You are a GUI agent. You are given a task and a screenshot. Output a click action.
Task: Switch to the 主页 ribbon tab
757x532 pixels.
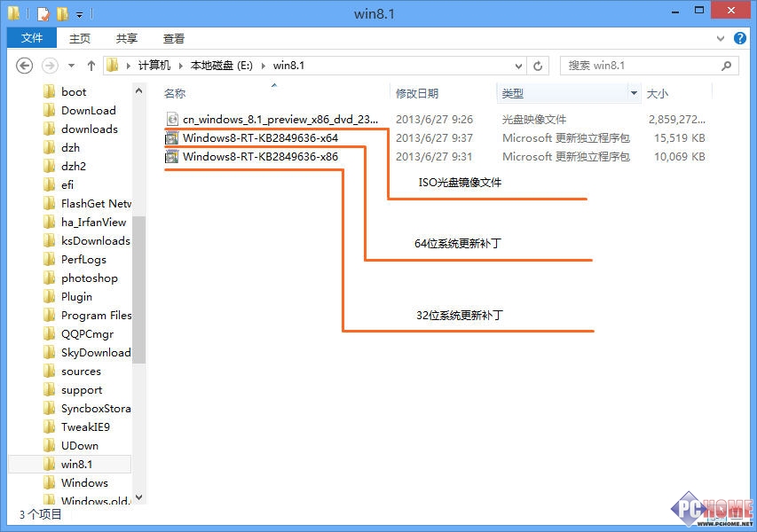point(80,38)
